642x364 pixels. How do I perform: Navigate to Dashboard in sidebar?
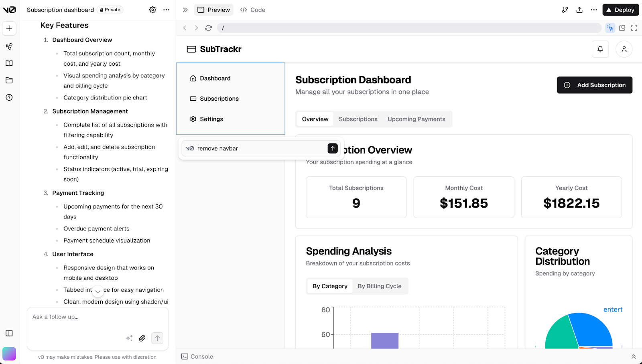tap(230, 78)
